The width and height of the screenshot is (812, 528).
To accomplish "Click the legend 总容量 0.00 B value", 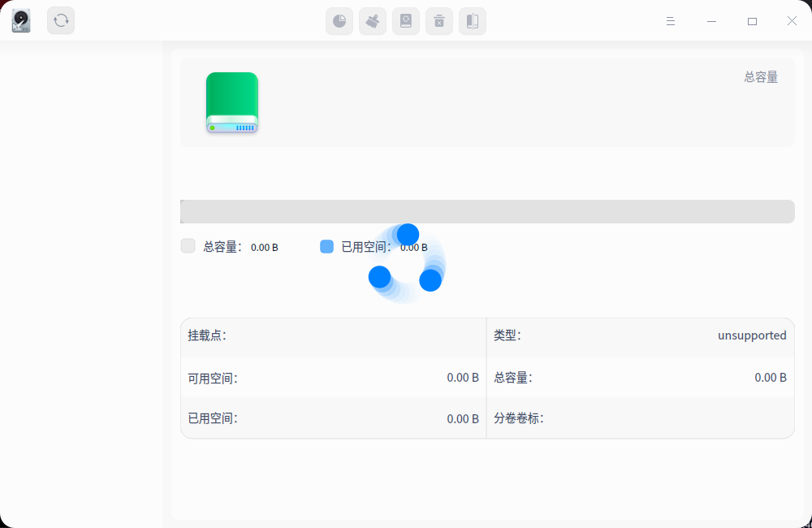I will pos(264,247).
